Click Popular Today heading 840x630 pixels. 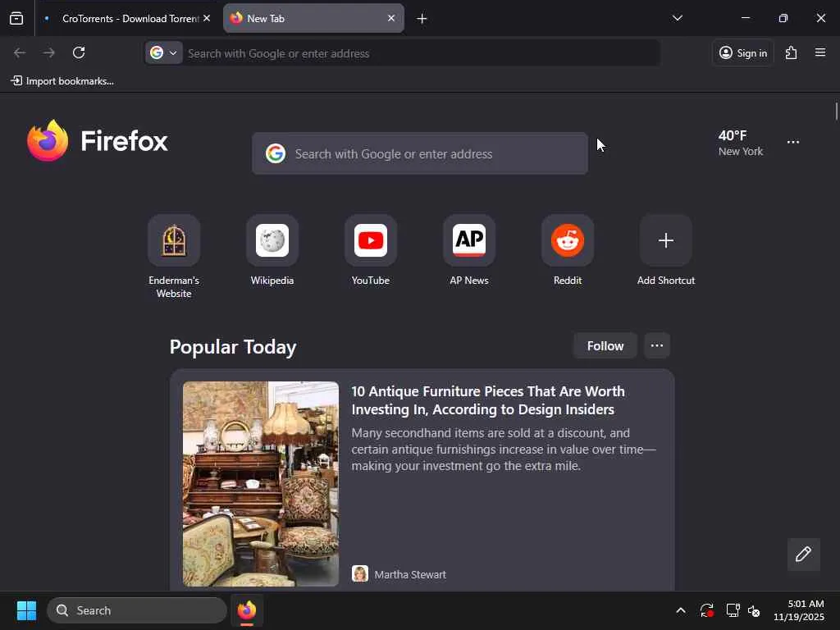[x=233, y=347]
